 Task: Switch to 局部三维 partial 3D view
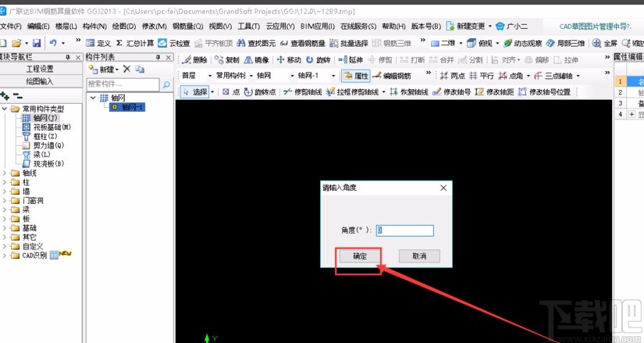565,43
